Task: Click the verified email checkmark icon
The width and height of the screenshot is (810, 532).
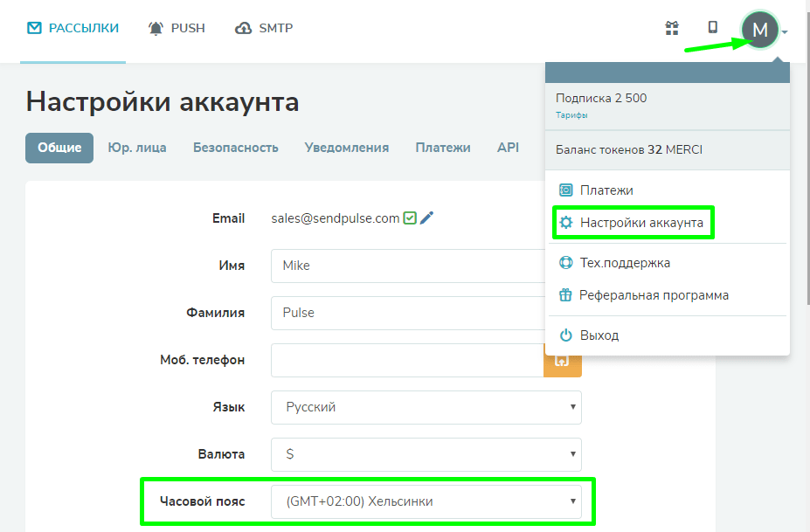Action: (x=410, y=218)
